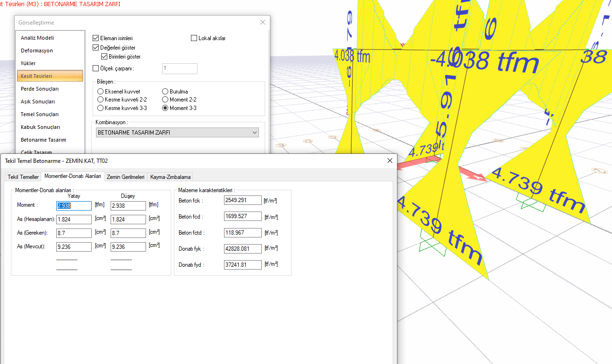Open the Kabuk Sonuçları section
The image size is (612, 364).
coord(50,127)
